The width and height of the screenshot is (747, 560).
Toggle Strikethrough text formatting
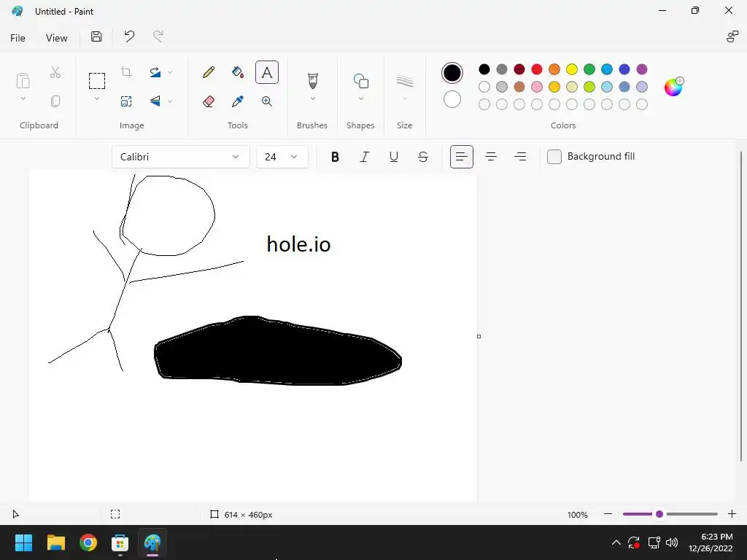[422, 157]
